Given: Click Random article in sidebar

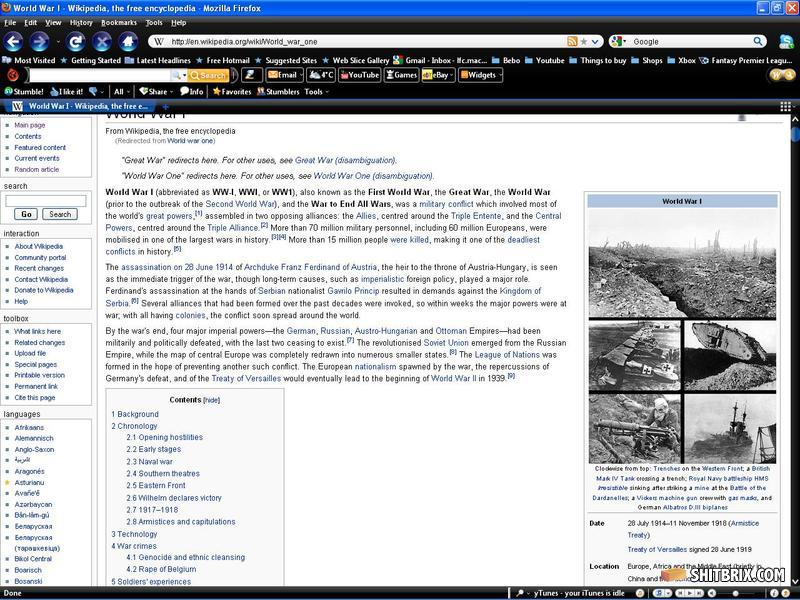Looking at the screenshot, I should coord(36,169).
